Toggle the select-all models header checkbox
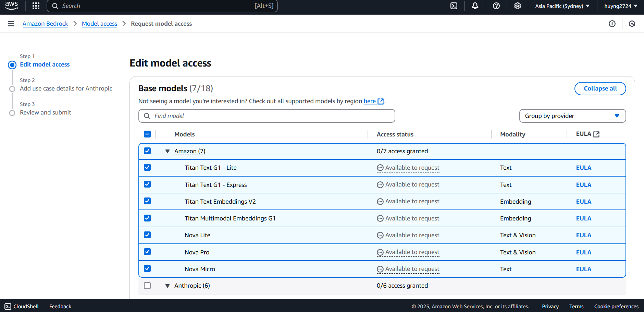The image size is (644, 312). [147, 134]
